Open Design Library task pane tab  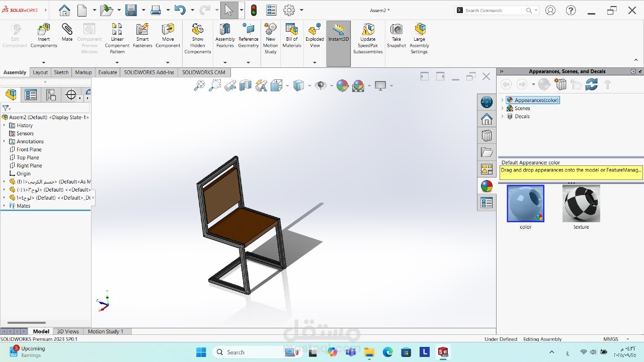(487, 136)
